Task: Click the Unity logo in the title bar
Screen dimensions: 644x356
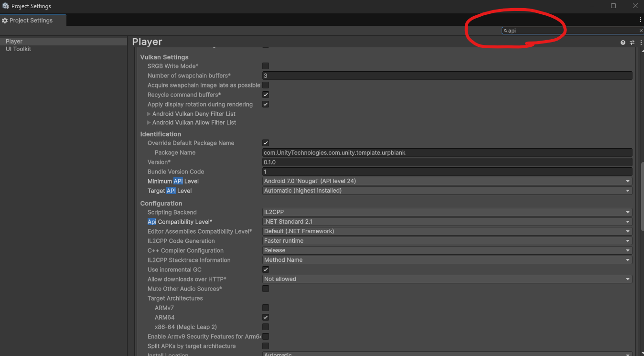Action: click(5, 6)
